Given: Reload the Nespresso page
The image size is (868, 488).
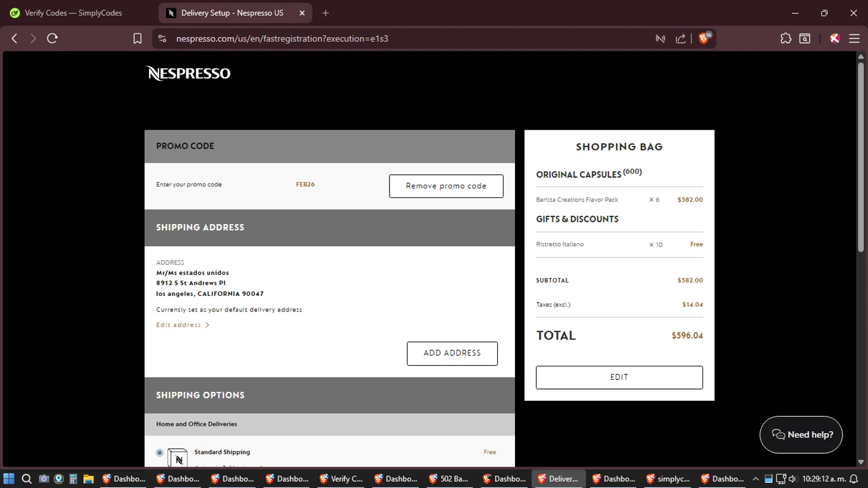Looking at the screenshot, I should click(x=52, y=38).
